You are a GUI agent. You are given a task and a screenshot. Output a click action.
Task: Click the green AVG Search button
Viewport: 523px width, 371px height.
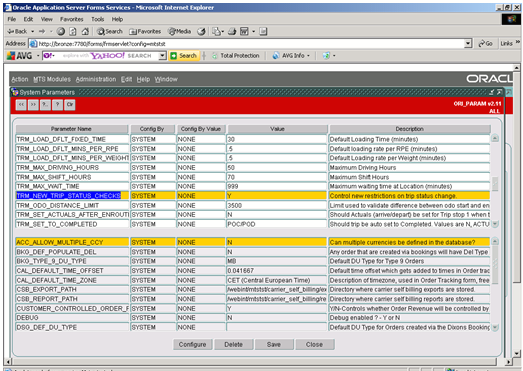(184, 56)
